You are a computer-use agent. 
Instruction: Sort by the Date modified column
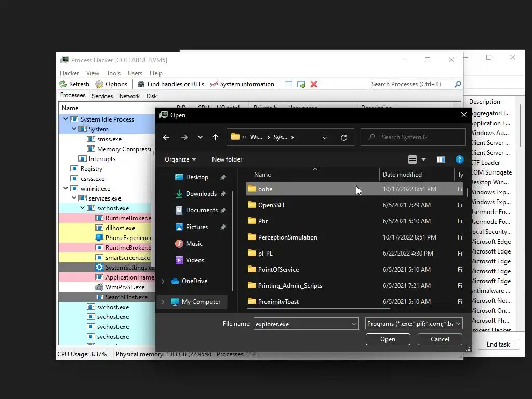click(416, 175)
